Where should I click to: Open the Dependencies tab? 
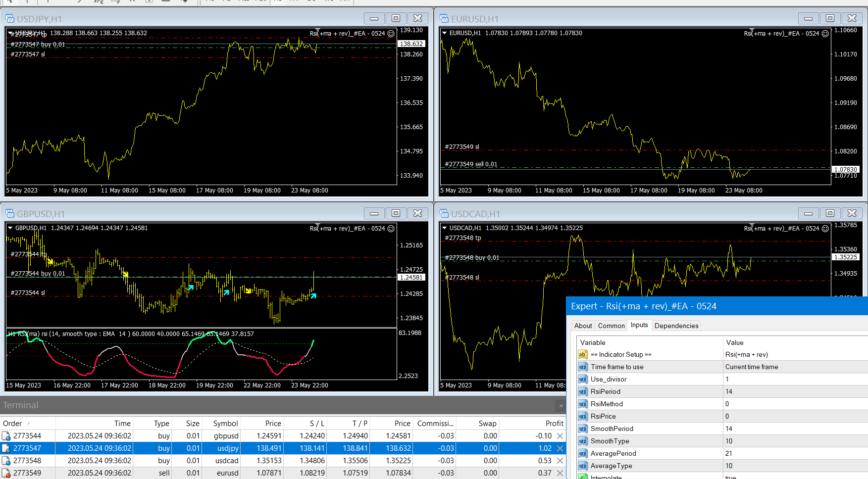click(x=676, y=326)
